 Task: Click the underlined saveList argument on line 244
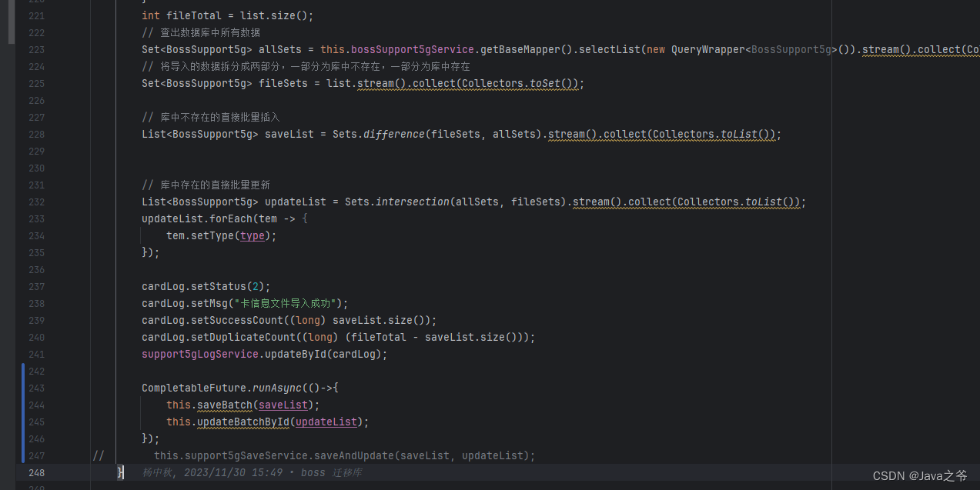pos(282,405)
